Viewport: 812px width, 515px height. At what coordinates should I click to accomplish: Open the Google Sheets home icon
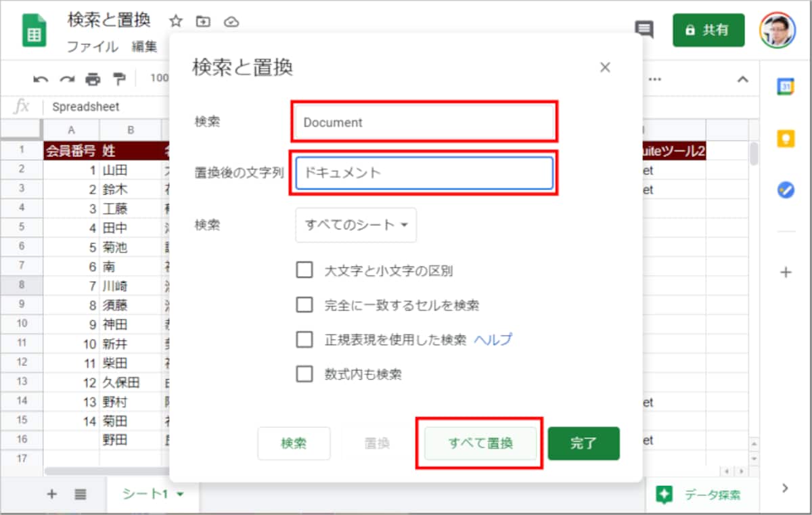click(x=34, y=32)
